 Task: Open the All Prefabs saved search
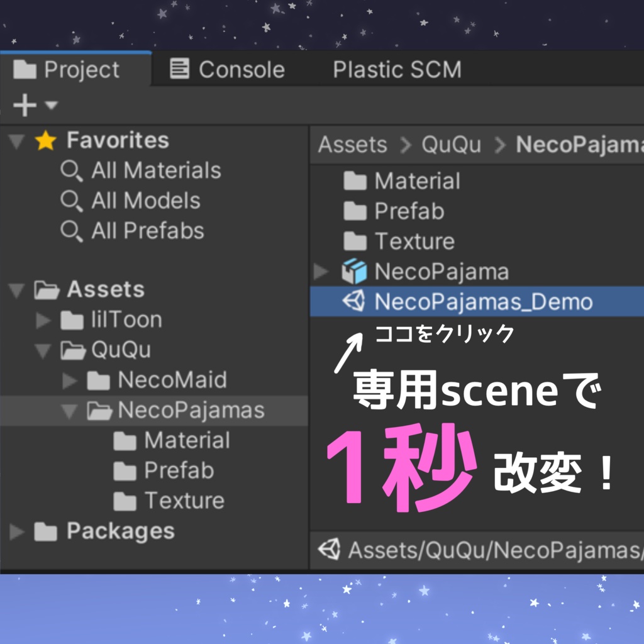tap(132, 230)
